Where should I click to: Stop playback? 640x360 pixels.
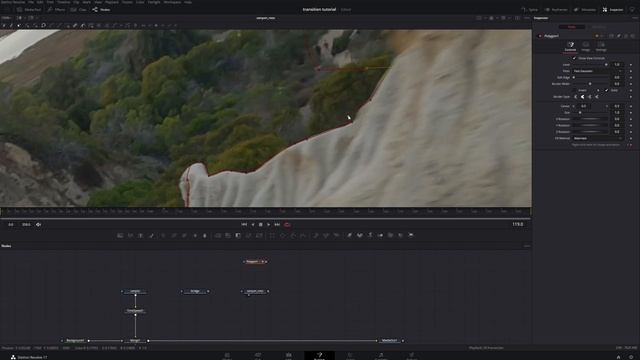pos(261,224)
